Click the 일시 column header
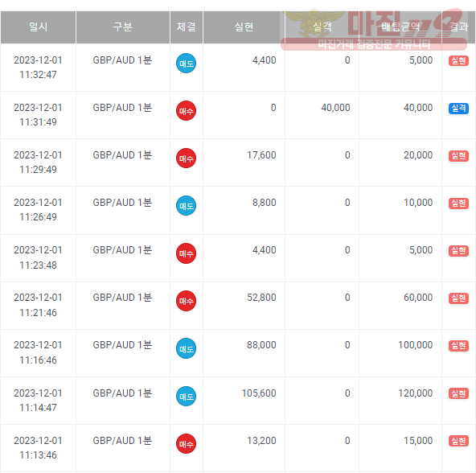The image size is (476, 473). (39, 27)
